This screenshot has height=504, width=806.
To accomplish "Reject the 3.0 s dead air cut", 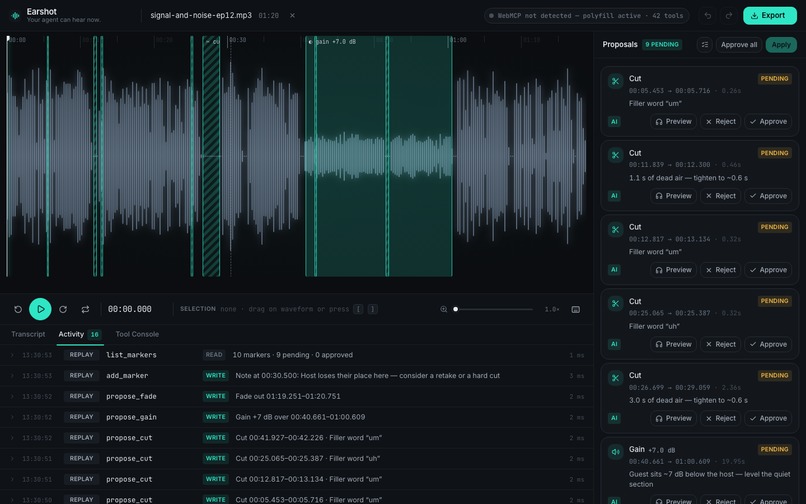I will coord(720,419).
